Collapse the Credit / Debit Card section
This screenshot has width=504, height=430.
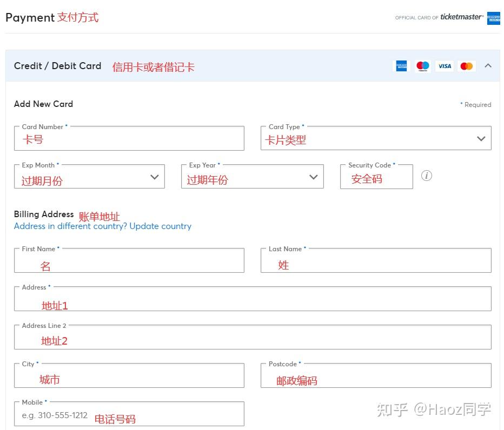click(x=488, y=65)
